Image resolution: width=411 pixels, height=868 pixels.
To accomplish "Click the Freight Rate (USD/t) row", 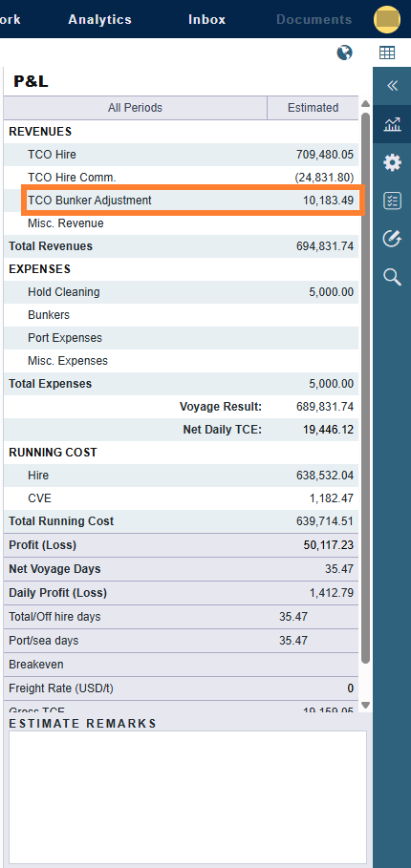I will 182,688.
